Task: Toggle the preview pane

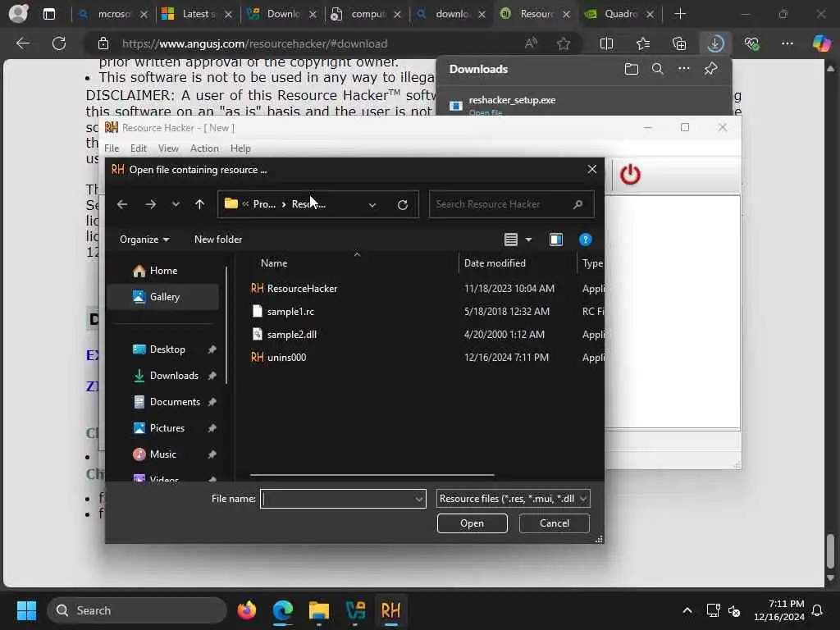Action: click(x=556, y=240)
